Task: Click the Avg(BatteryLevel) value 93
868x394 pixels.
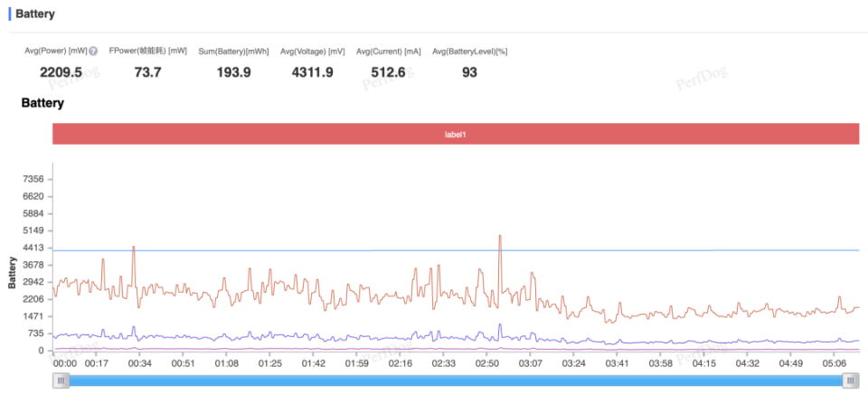Action: point(469,72)
